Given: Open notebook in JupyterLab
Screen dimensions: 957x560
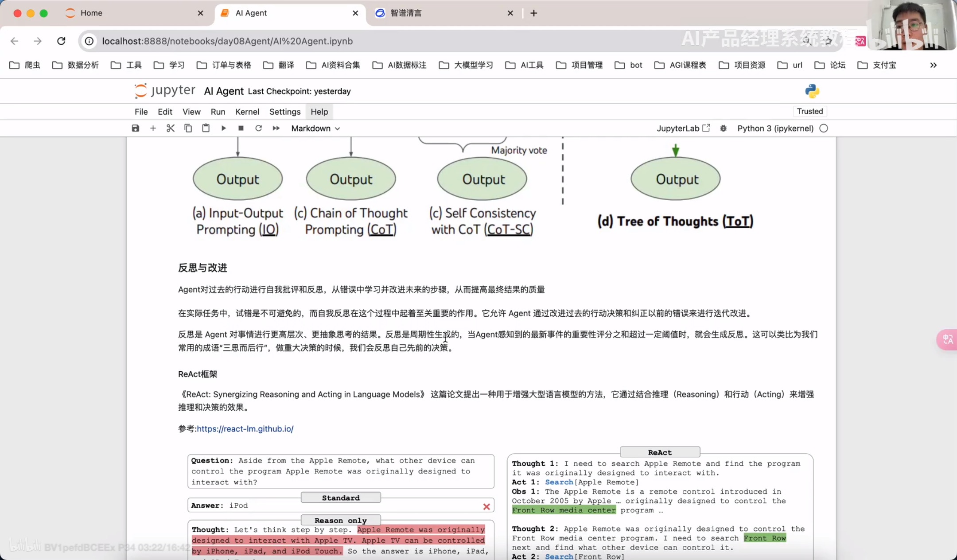Looking at the screenshot, I should pyautogui.click(x=683, y=128).
